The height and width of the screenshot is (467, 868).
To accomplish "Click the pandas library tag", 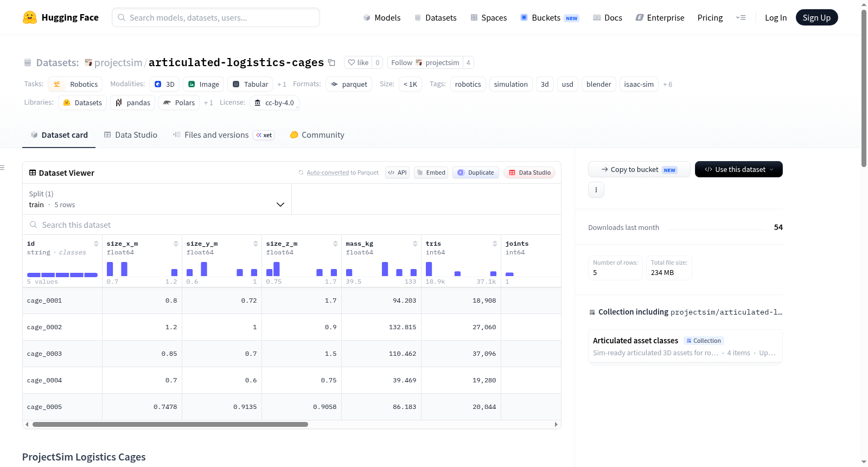I will (x=133, y=103).
